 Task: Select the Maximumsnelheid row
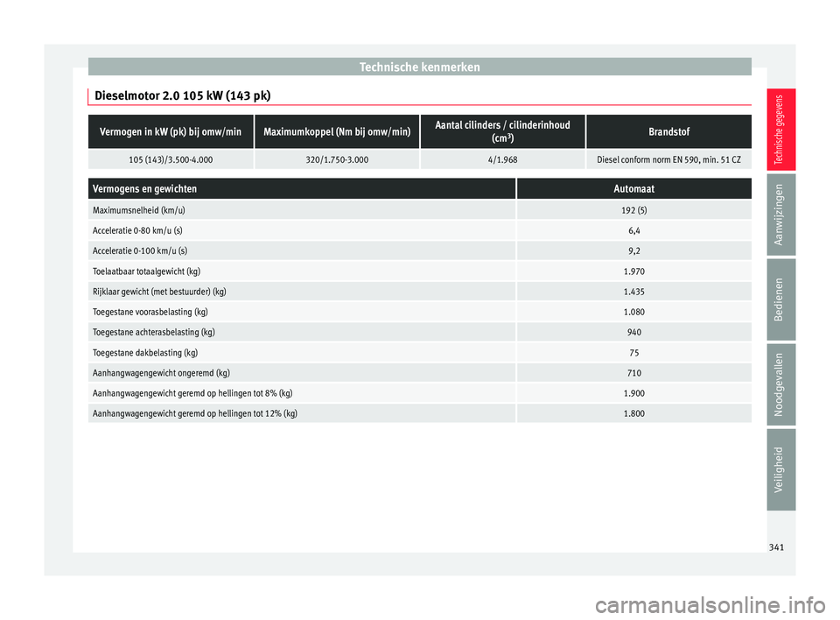[x=419, y=210]
